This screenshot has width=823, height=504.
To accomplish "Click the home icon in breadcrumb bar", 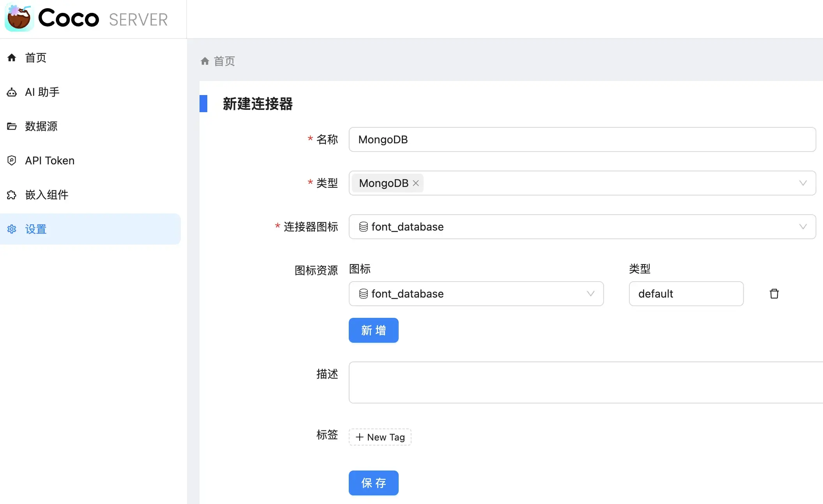I will coord(205,61).
